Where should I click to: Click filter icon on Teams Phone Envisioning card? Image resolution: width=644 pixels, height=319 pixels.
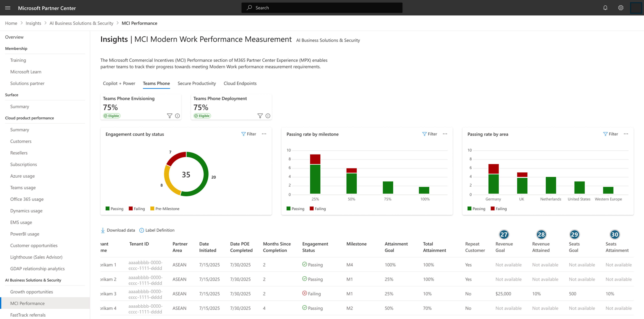(x=169, y=116)
